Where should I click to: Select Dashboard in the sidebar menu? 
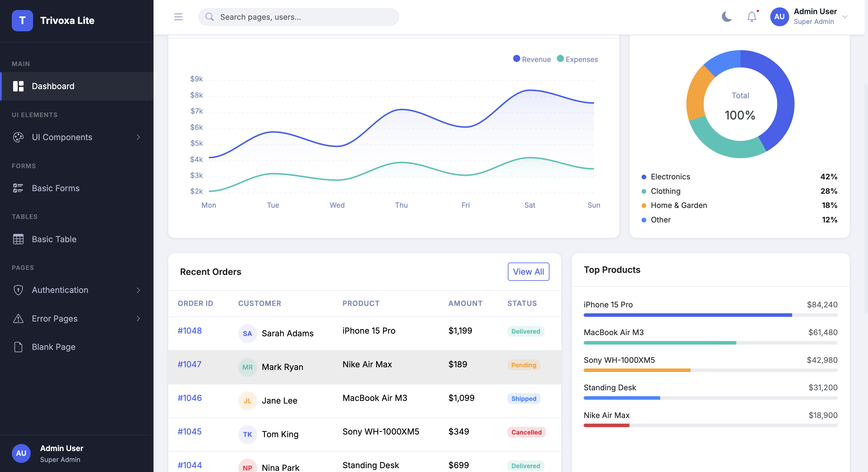tap(77, 86)
